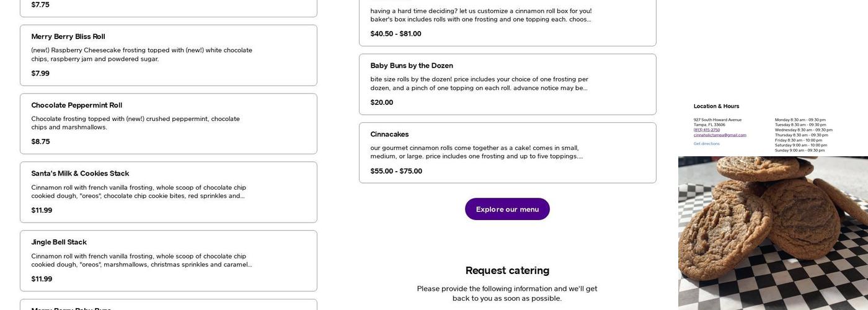Open the menu card priced $7.75
This screenshot has width=868, height=310.
click(x=168, y=6)
